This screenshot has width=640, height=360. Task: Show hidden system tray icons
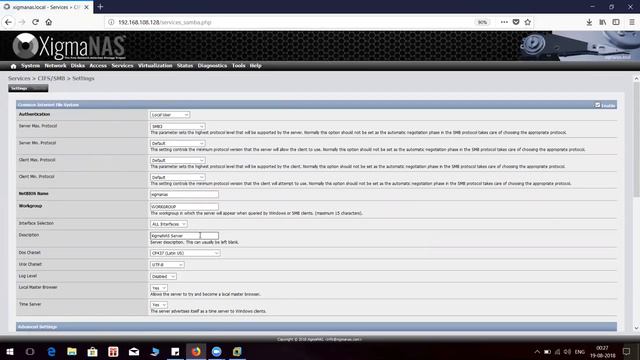pyautogui.click(x=537, y=352)
